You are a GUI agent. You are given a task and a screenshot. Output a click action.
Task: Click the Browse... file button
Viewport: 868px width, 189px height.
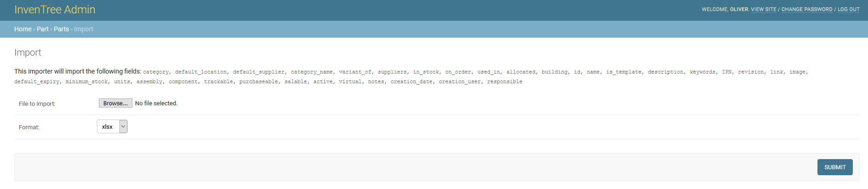115,103
